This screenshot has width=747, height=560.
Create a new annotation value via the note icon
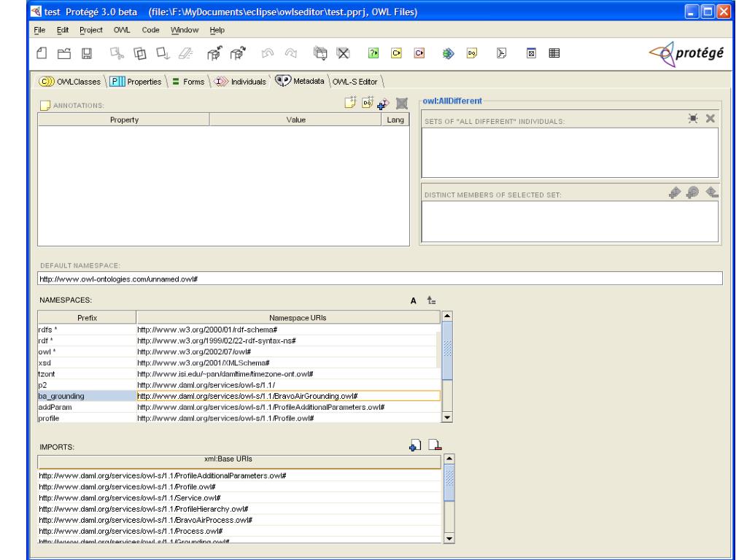351,102
